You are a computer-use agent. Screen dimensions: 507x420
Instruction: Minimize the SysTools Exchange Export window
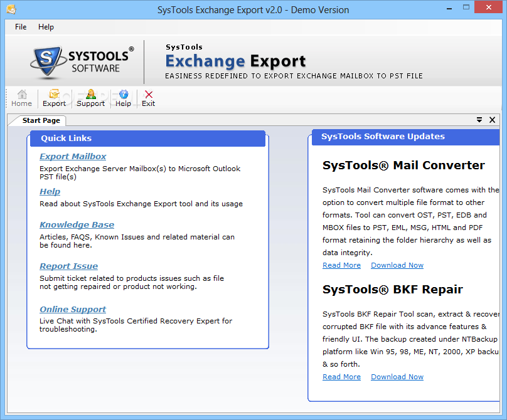(x=449, y=8)
